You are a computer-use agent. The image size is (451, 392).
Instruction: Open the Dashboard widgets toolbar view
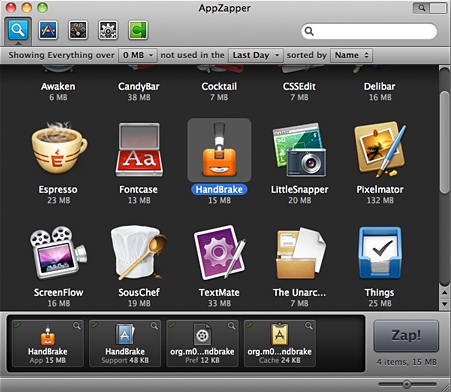(78, 30)
